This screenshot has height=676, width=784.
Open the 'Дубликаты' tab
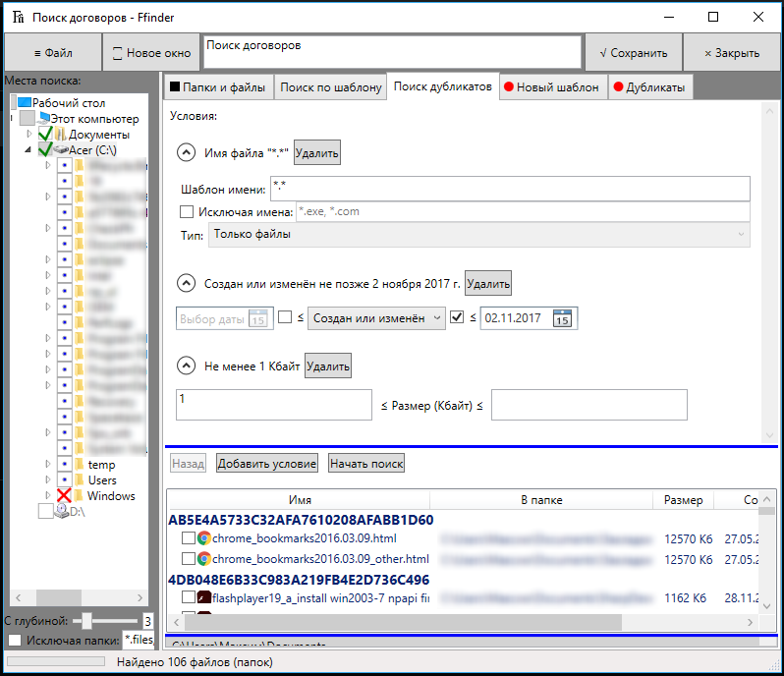pos(650,87)
